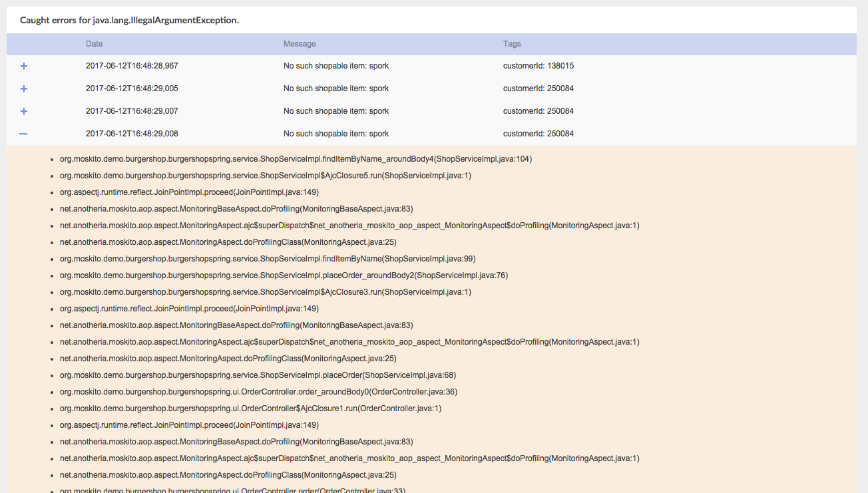The width and height of the screenshot is (868, 493).
Task: Select date 2017-06-12T16:48:29,005
Action: pyautogui.click(x=132, y=88)
